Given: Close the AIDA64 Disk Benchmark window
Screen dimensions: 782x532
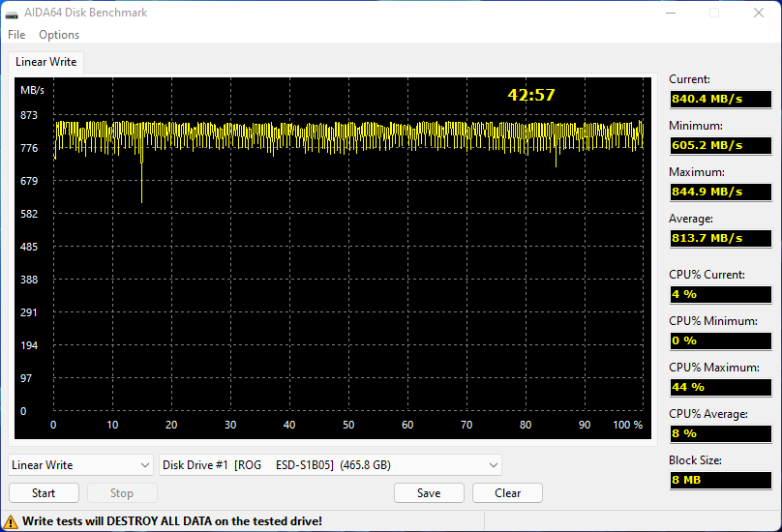Looking at the screenshot, I should pos(759,13).
